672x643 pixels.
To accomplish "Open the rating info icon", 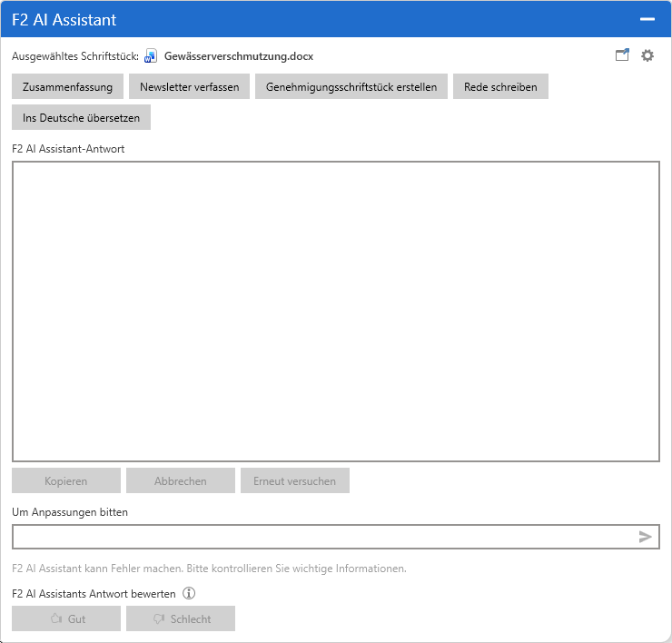I will click(189, 593).
